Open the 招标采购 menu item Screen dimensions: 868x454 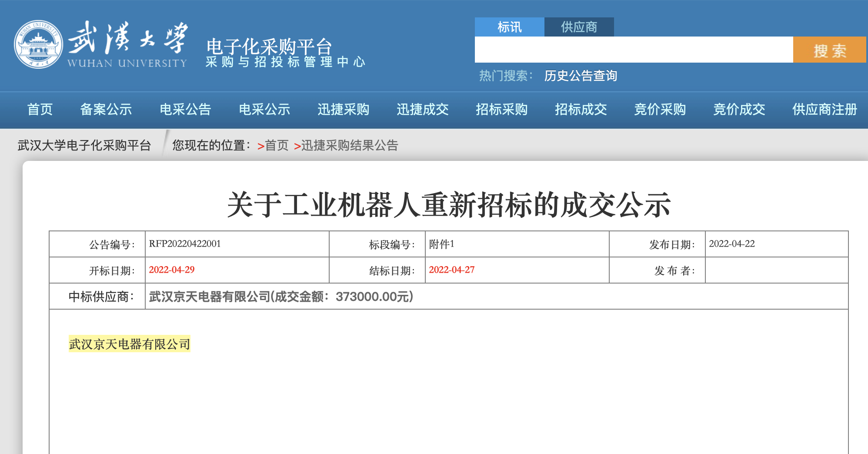(502, 109)
